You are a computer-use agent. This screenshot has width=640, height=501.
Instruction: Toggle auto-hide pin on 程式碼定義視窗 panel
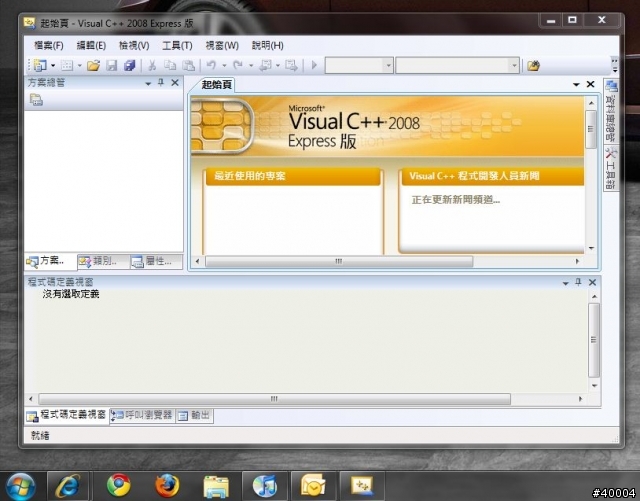pos(578,282)
